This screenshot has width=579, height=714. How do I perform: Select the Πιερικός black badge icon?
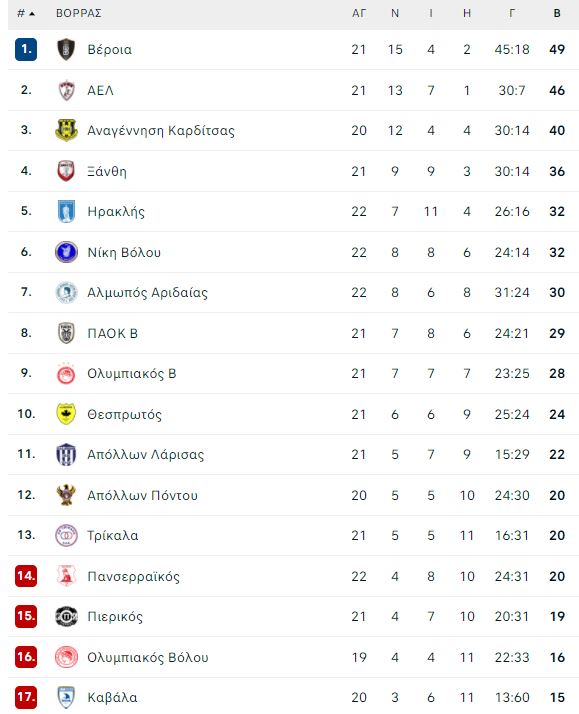point(66,617)
